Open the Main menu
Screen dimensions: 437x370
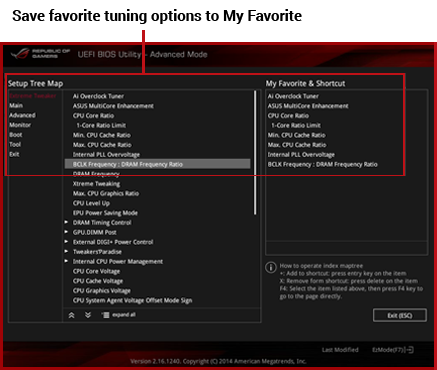coord(16,105)
